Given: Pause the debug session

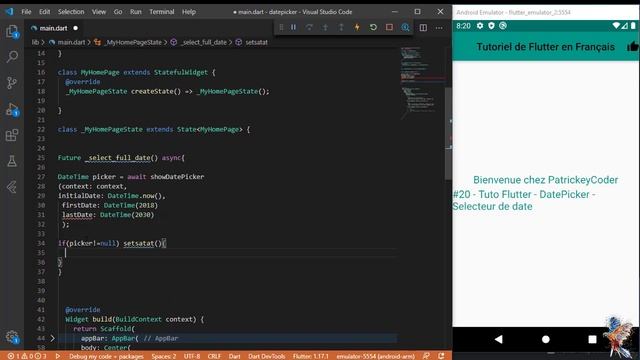Looking at the screenshot, I should (293, 27).
